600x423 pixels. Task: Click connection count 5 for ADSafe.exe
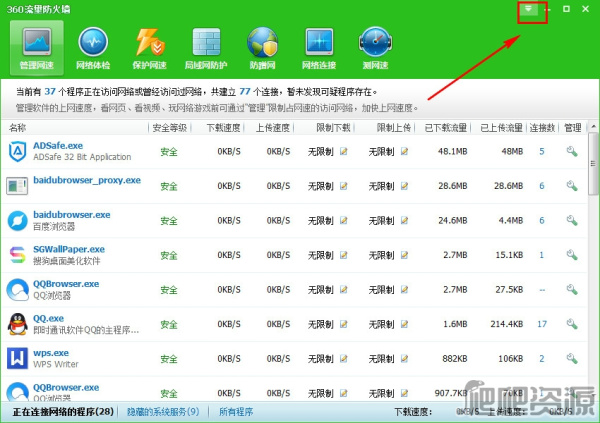[542, 152]
